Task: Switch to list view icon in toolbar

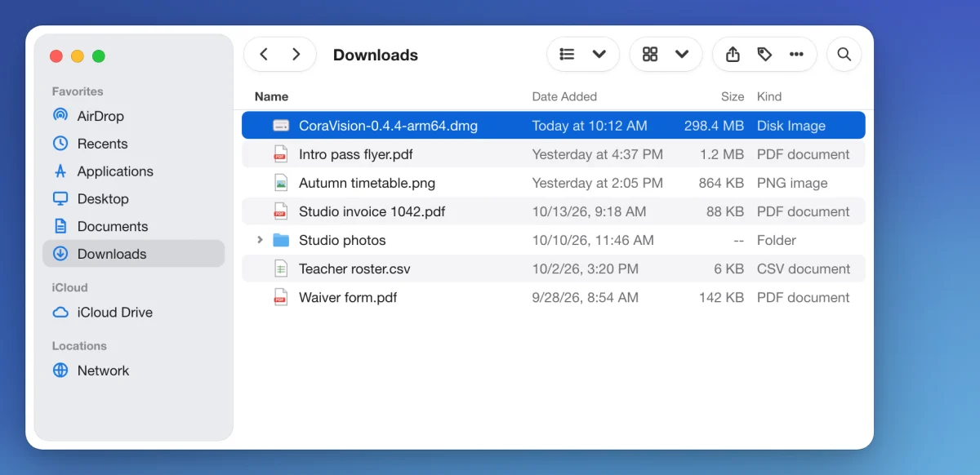Action: (567, 55)
